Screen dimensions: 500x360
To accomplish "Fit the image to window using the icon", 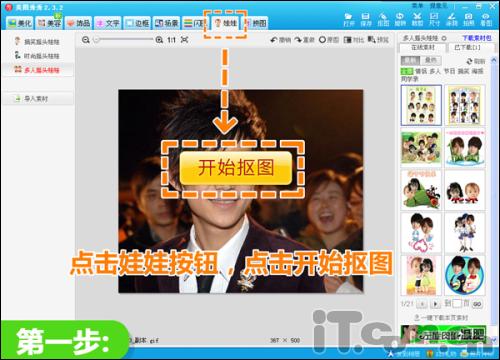I will point(185,40).
